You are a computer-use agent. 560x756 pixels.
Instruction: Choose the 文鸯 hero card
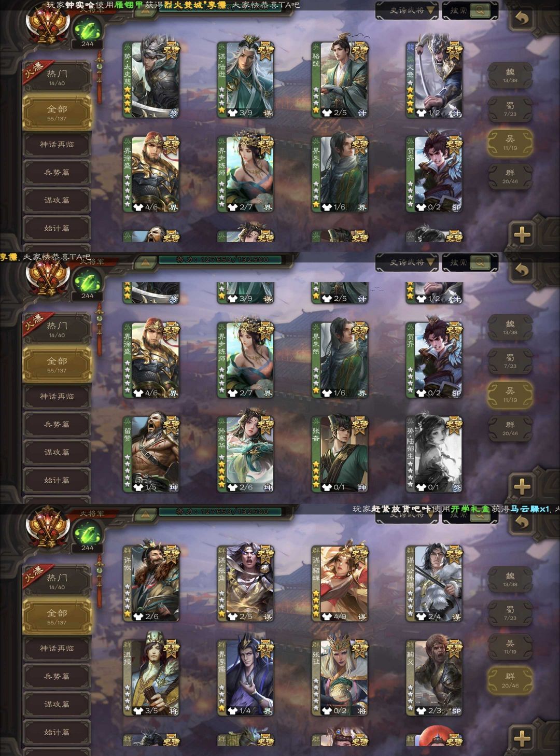click(434, 80)
